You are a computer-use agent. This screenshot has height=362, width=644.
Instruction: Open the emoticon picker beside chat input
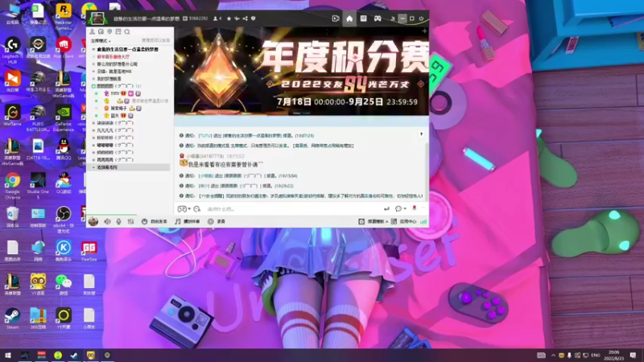pos(182,209)
